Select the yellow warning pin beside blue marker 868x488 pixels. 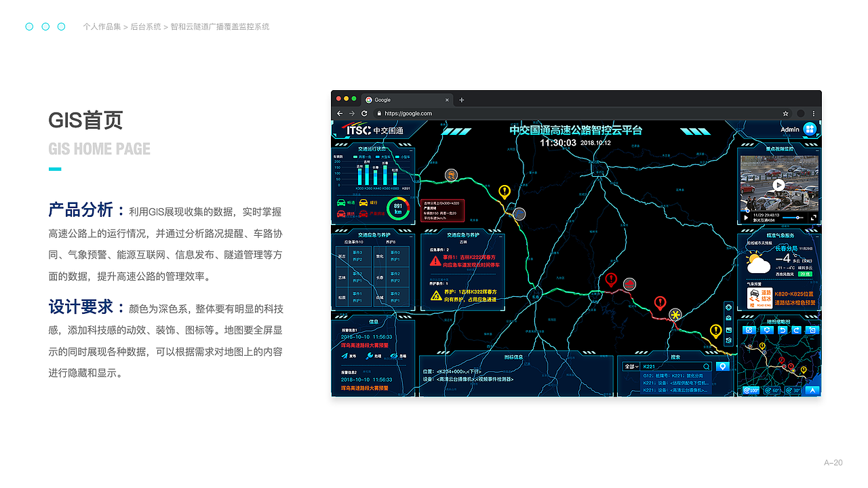pyautogui.click(x=505, y=193)
